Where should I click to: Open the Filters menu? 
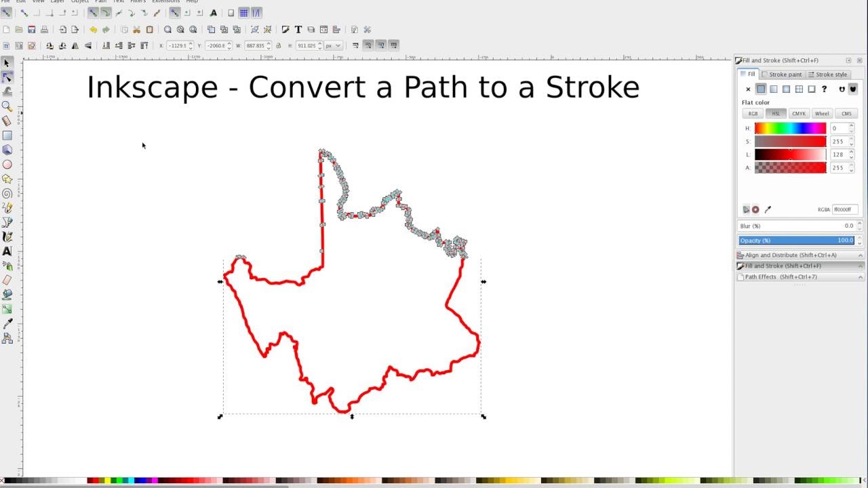138,1
